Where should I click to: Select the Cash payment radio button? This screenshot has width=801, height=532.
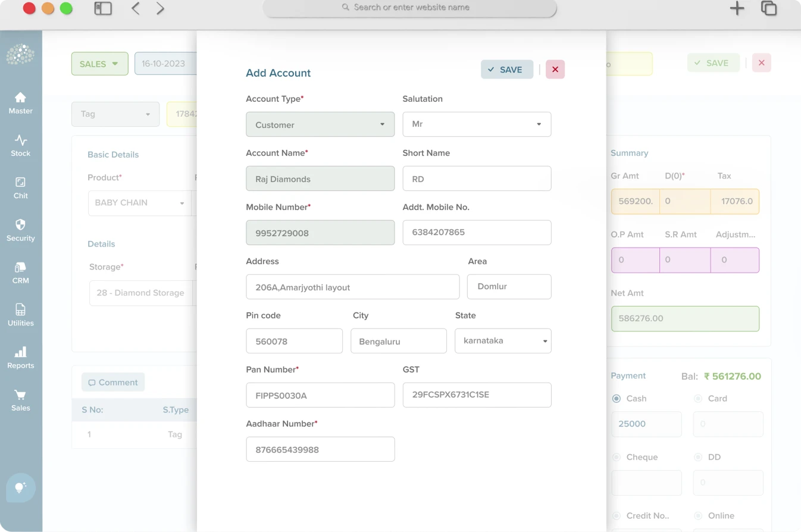[616, 398]
